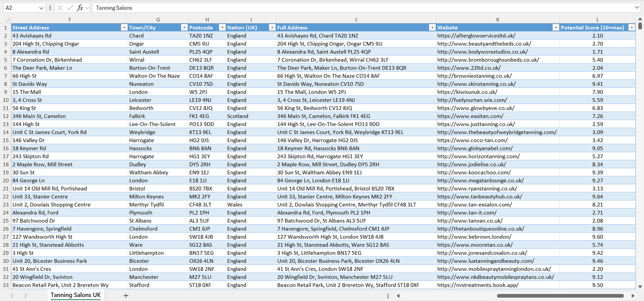Click the next sheet navigation arrow
Screen dimensions: 644x301
tap(25, 296)
